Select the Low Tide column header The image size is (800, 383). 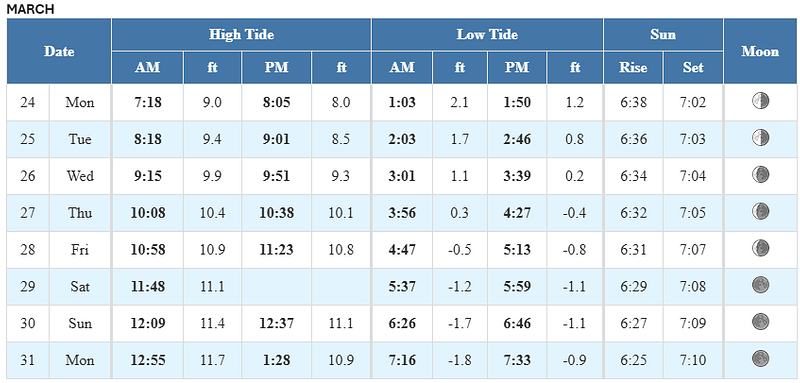487,35
